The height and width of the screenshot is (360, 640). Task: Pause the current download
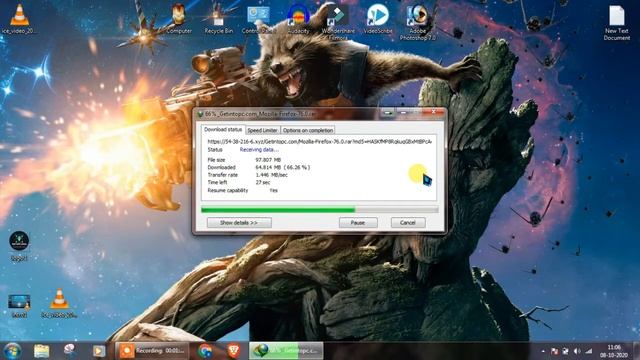[x=358, y=222]
